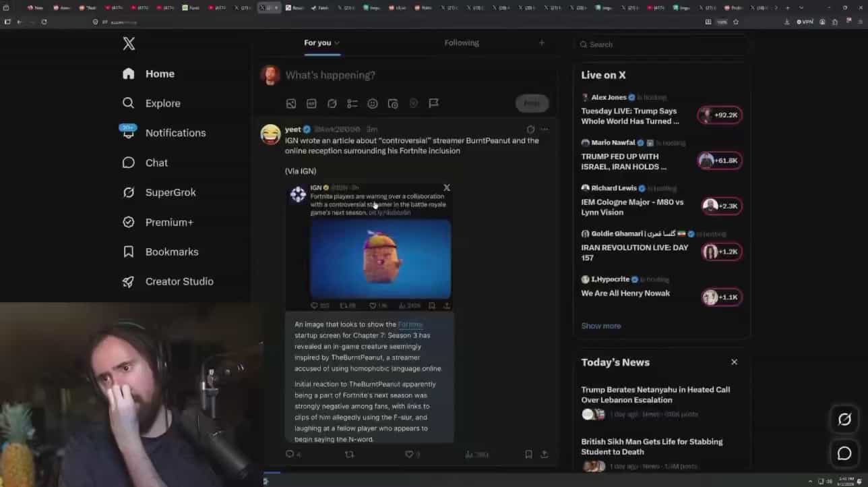Add a new timeline tab with plus
Viewport: 868px width, 487px height.
point(541,42)
